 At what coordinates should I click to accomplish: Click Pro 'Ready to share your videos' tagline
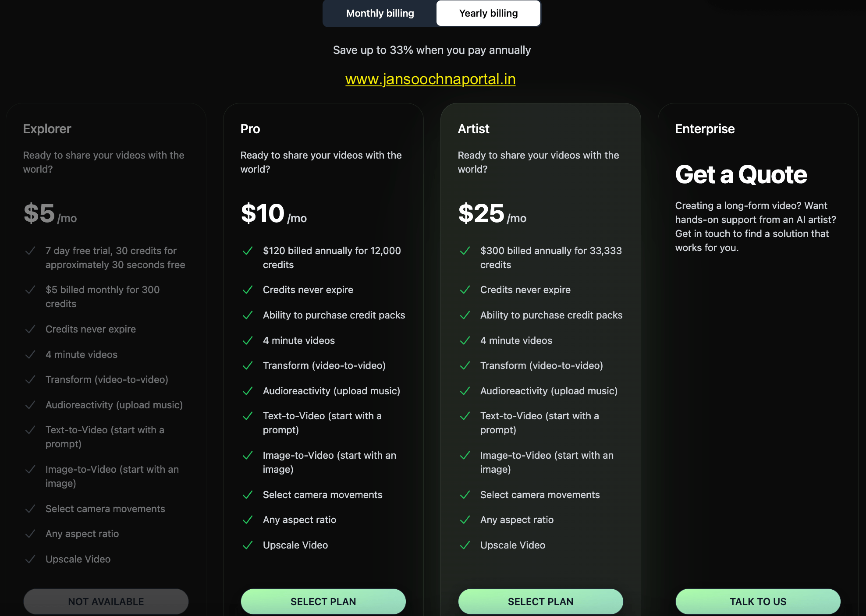321,162
